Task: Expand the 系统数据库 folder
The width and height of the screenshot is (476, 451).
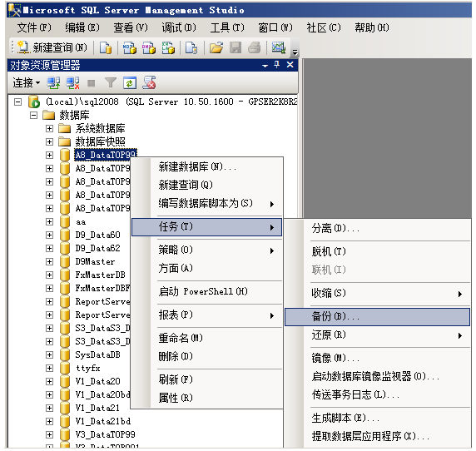Action: pos(49,129)
